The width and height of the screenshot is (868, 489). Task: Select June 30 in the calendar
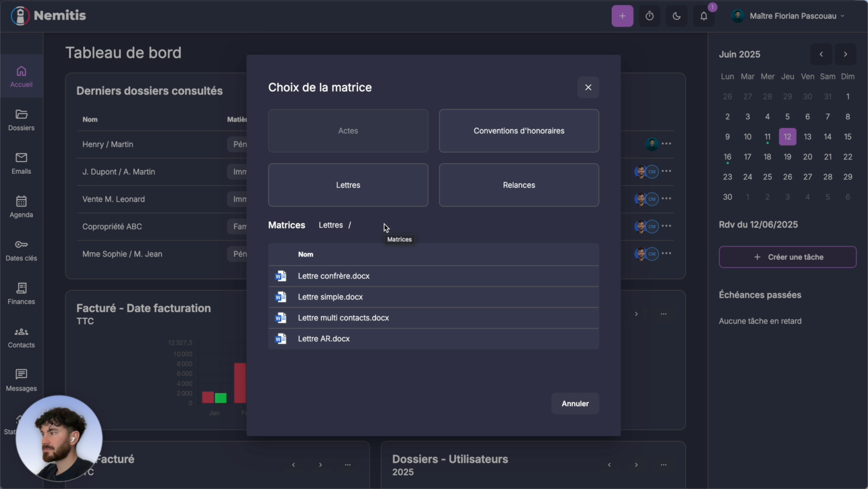click(x=727, y=197)
